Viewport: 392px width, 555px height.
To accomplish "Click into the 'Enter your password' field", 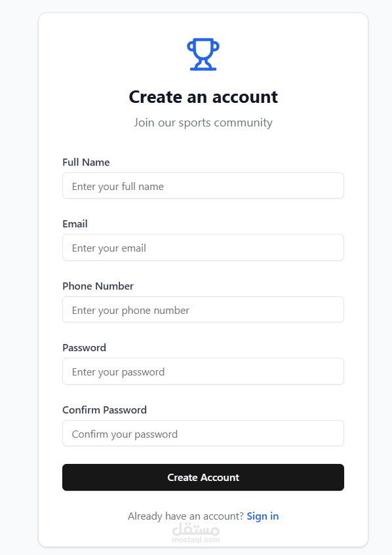I will [x=203, y=372].
